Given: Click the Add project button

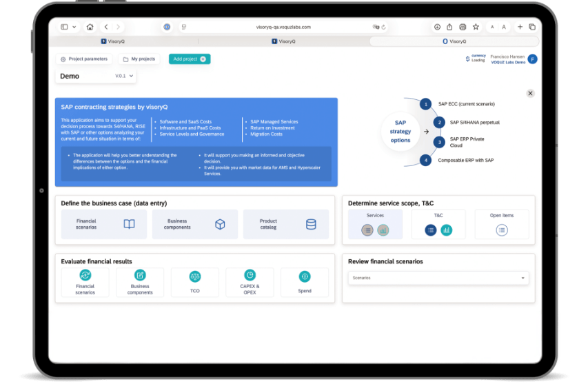Looking at the screenshot, I should (x=190, y=59).
